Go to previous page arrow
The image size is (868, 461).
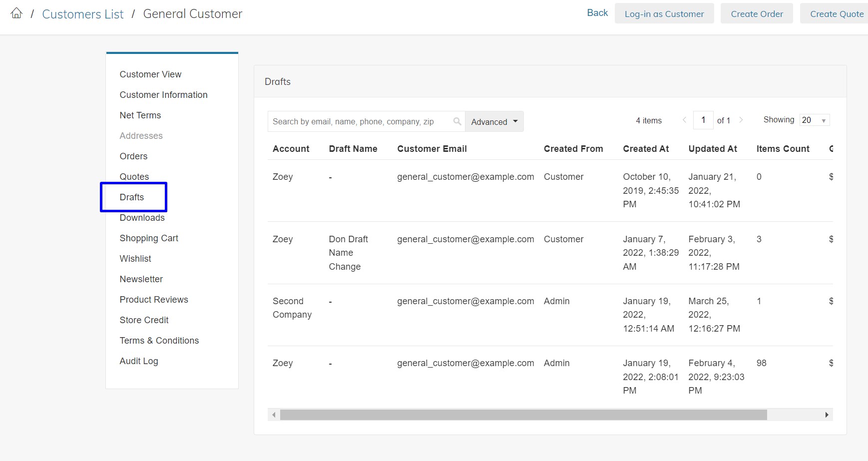684,120
